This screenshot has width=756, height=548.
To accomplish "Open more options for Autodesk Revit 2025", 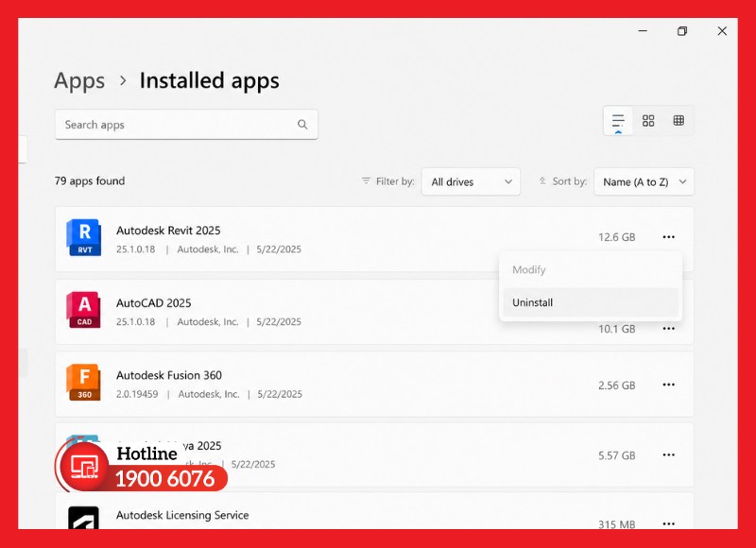I will 669,236.
